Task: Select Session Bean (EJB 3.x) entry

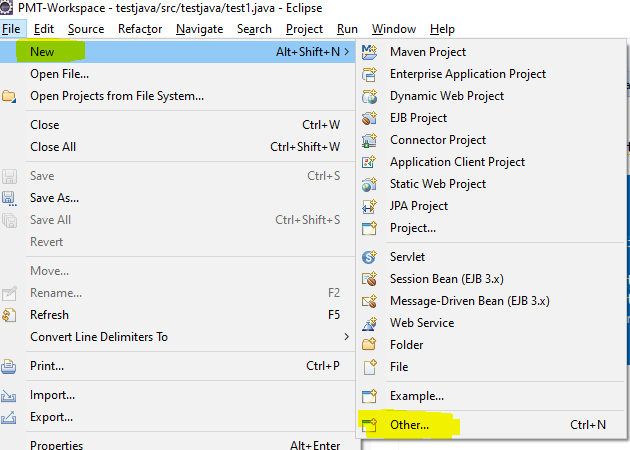Action: tap(491, 279)
